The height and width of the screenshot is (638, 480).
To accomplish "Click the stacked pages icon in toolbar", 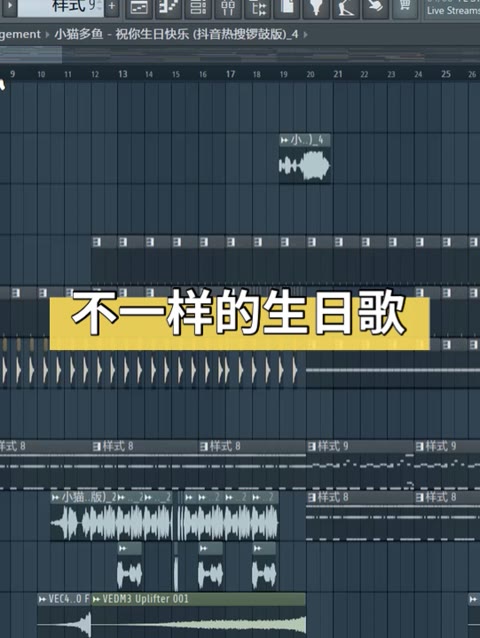I will (287, 8).
